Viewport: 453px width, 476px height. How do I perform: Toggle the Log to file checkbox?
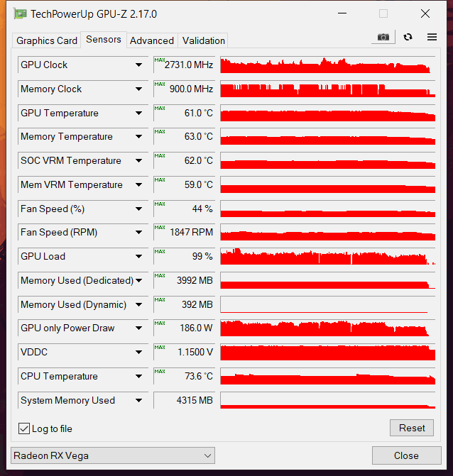[24, 428]
